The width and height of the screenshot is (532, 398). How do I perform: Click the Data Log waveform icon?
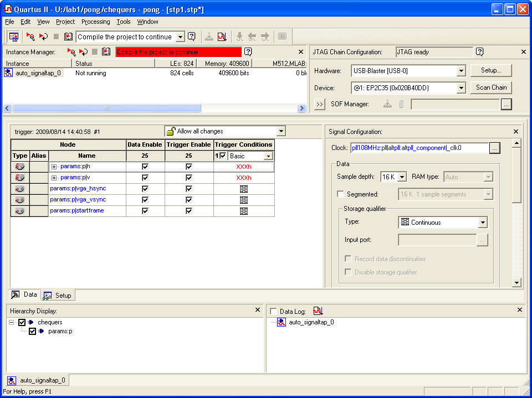coord(318,311)
